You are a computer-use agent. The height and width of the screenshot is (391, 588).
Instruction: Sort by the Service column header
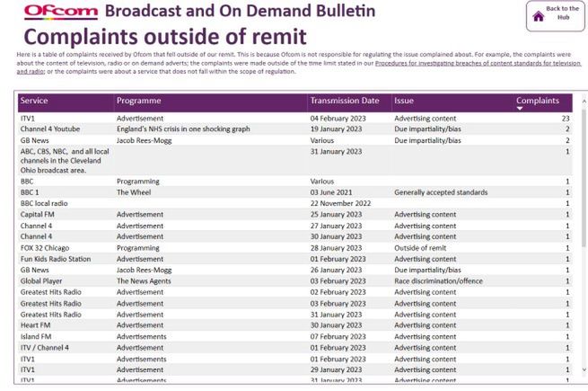34,101
